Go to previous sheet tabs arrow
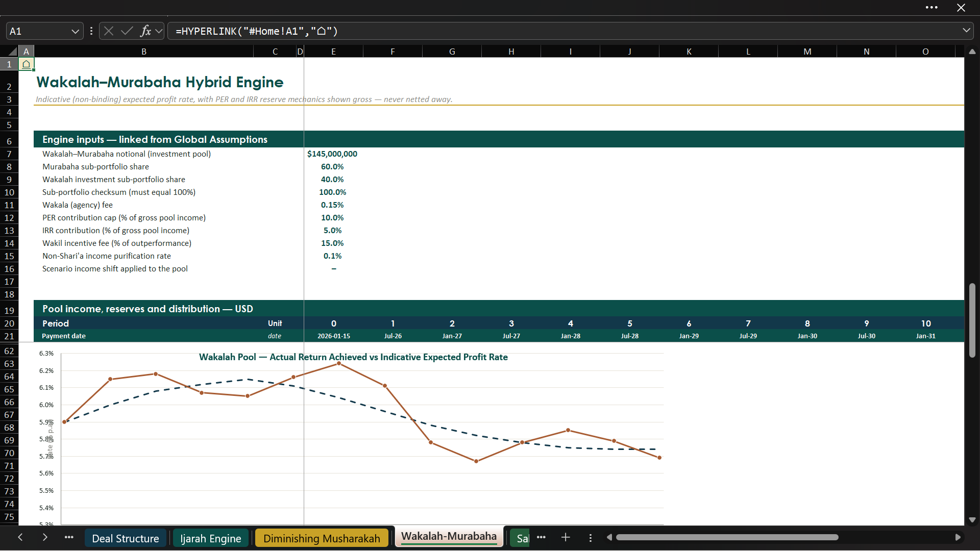The width and height of the screenshot is (980, 551). (20, 537)
